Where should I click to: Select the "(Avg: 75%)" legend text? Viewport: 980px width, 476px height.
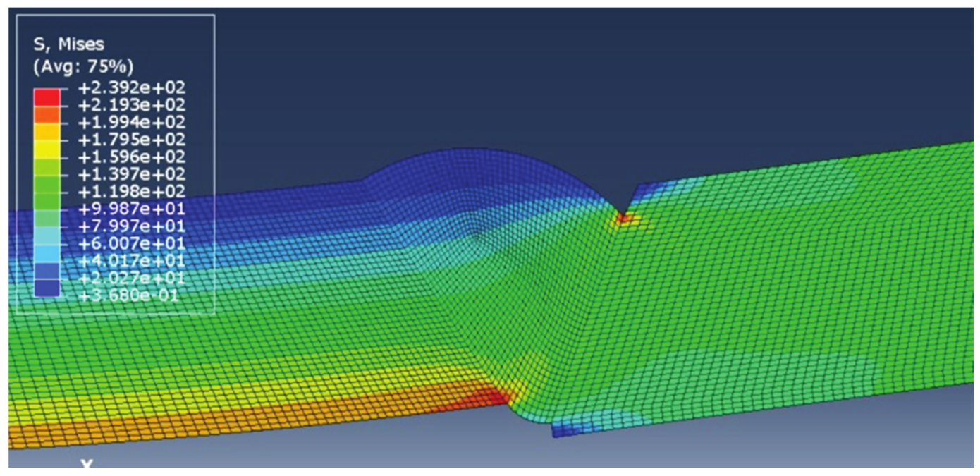pos(83,67)
